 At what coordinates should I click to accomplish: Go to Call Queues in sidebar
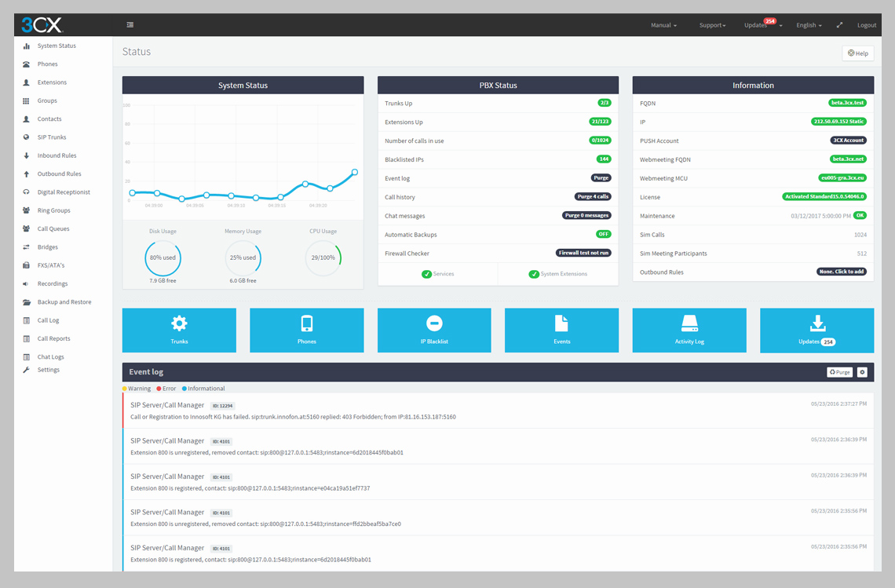tap(53, 229)
